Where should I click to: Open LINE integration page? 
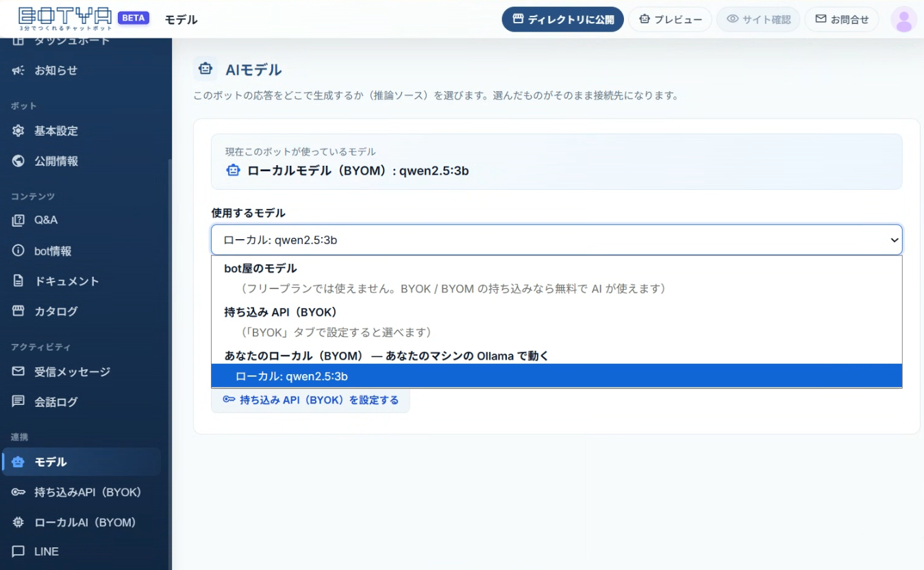pos(81,552)
